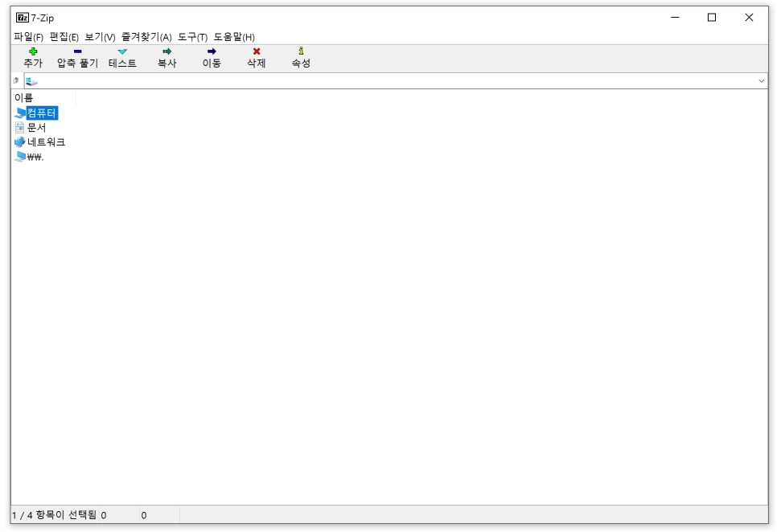Image resolution: width=777 pixels, height=532 pixels.
Task: Select the 문서 folder entry
Action: (37, 127)
